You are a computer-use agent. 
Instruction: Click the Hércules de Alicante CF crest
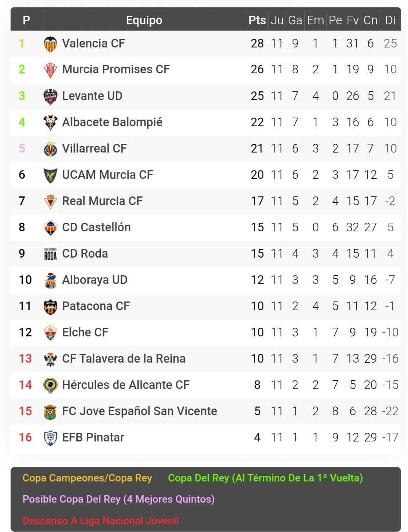(50, 385)
